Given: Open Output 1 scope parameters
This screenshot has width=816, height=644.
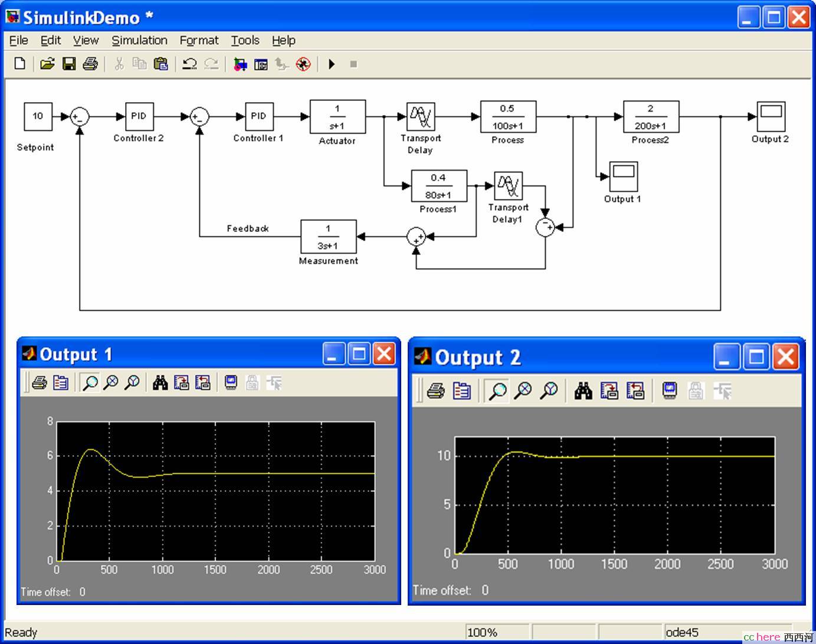Looking at the screenshot, I should point(61,383).
